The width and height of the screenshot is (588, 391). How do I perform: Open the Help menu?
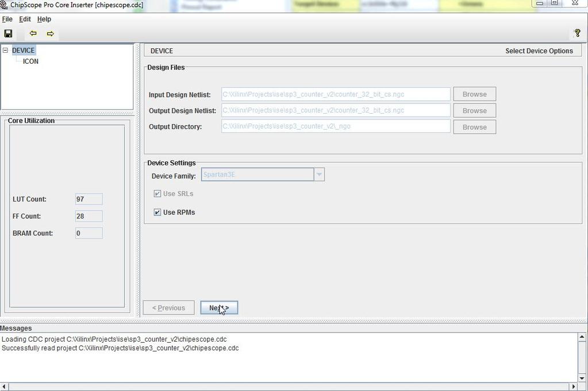click(44, 19)
